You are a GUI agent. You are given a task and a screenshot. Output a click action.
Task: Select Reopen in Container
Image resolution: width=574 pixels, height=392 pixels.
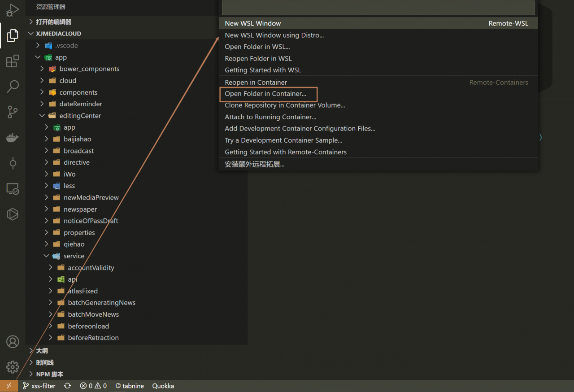[x=378, y=82]
